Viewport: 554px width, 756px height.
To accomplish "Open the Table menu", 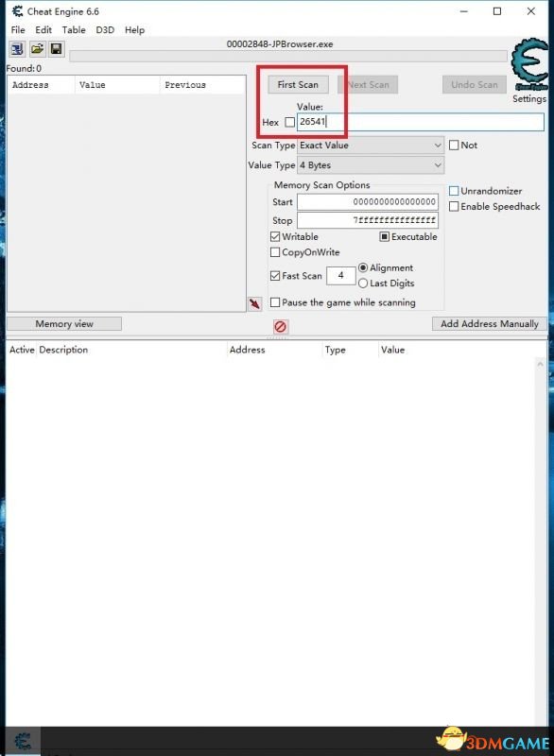I will [x=74, y=30].
